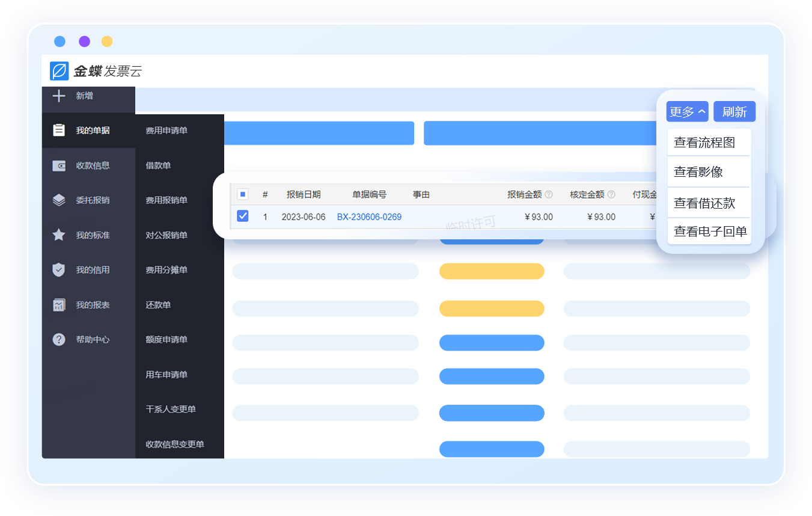Screen dimensions: 812x516
Task: Click the plus icon beside 新增
Action: coord(58,96)
